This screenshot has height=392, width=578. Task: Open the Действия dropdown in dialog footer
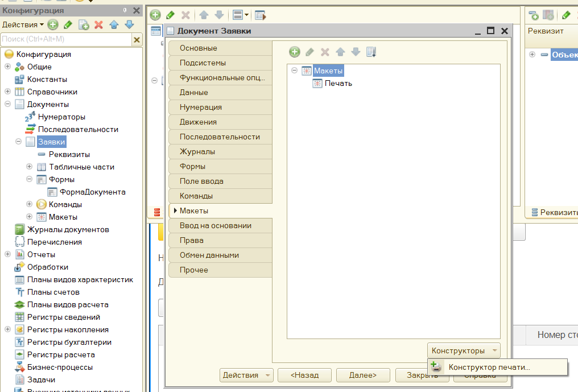[246, 376]
